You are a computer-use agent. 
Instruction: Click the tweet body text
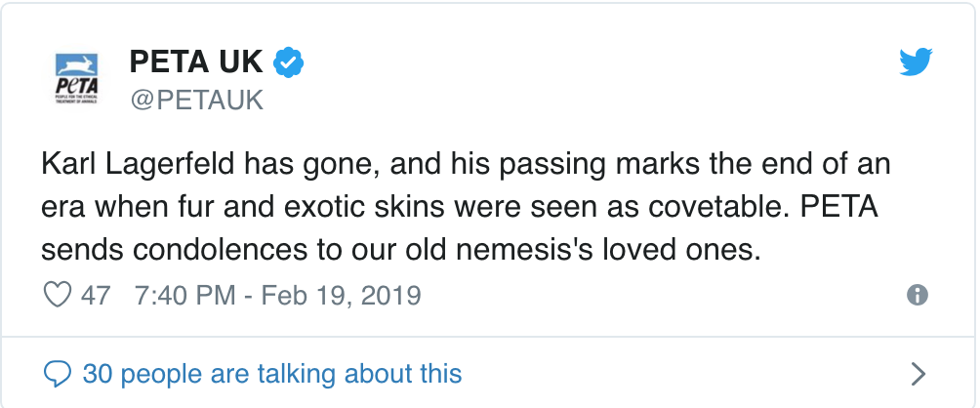point(466,207)
